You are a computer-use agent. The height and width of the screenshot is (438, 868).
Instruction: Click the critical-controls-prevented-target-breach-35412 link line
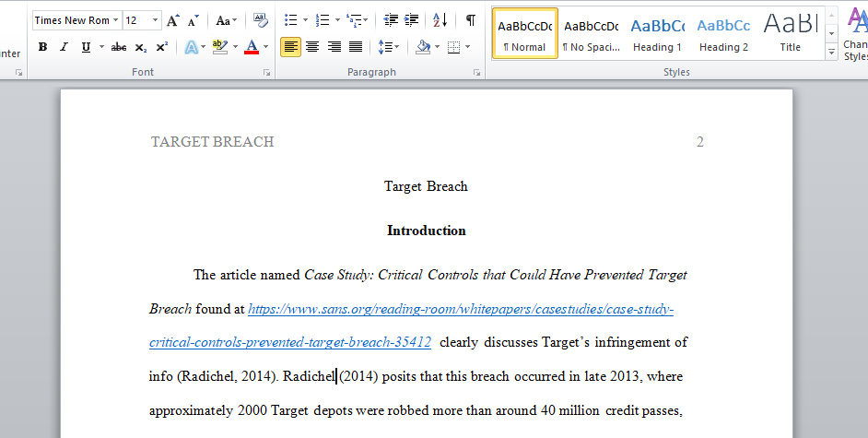(290, 342)
